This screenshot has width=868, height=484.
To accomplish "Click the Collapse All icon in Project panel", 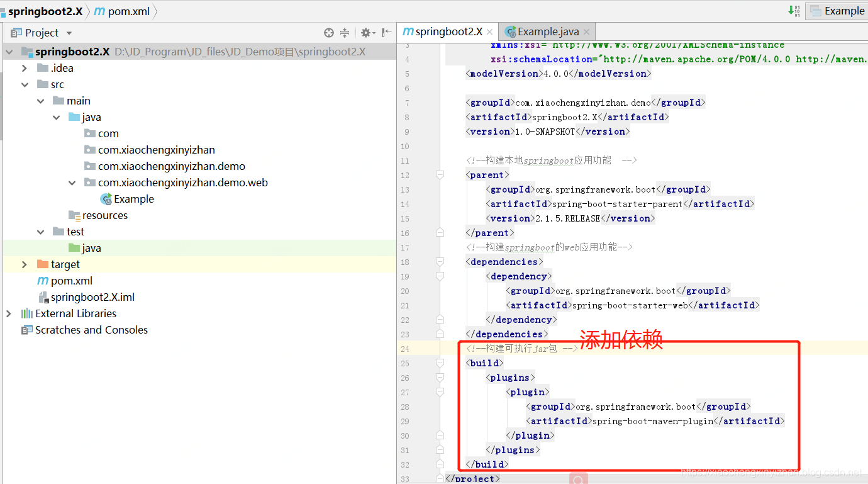I will pos(345,33).
